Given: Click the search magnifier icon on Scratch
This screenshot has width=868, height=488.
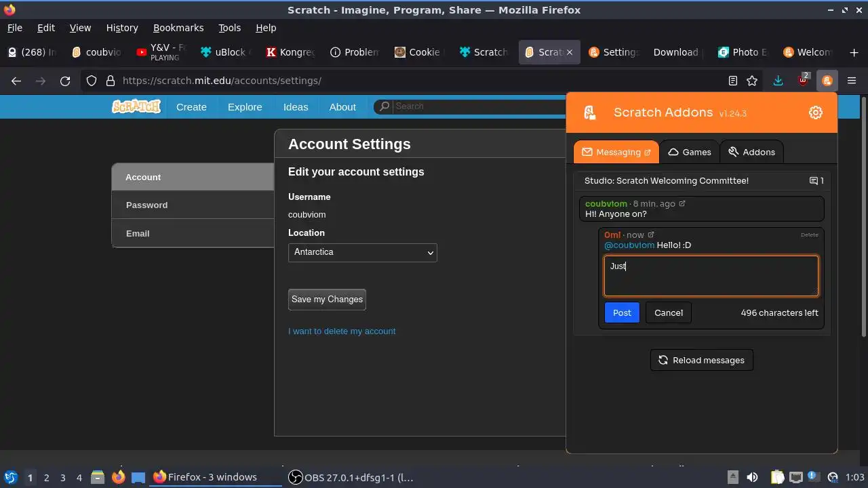Looking at the screenshot, I should 384,106.
